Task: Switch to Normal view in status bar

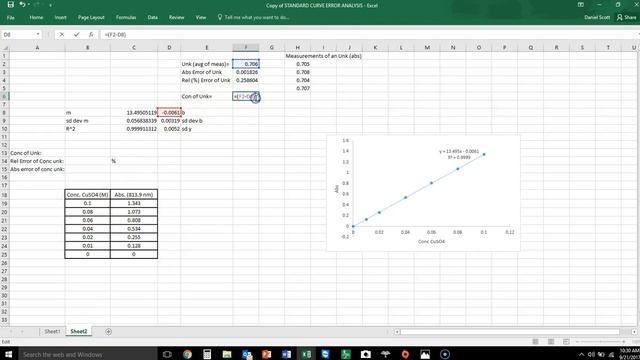Action: click(535, 342)
